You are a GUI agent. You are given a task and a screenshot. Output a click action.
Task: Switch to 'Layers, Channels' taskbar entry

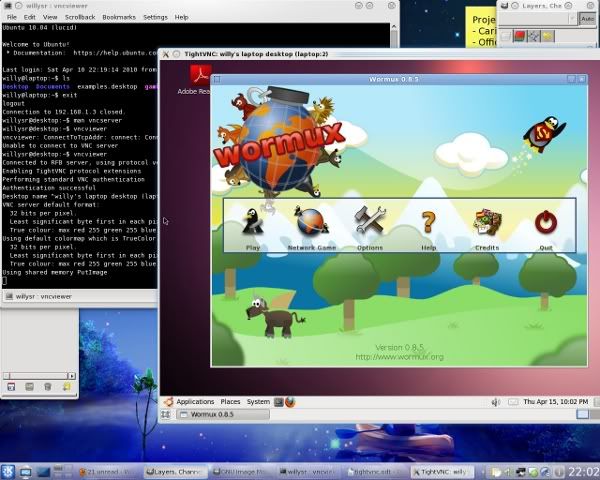[x=176, y=472]
